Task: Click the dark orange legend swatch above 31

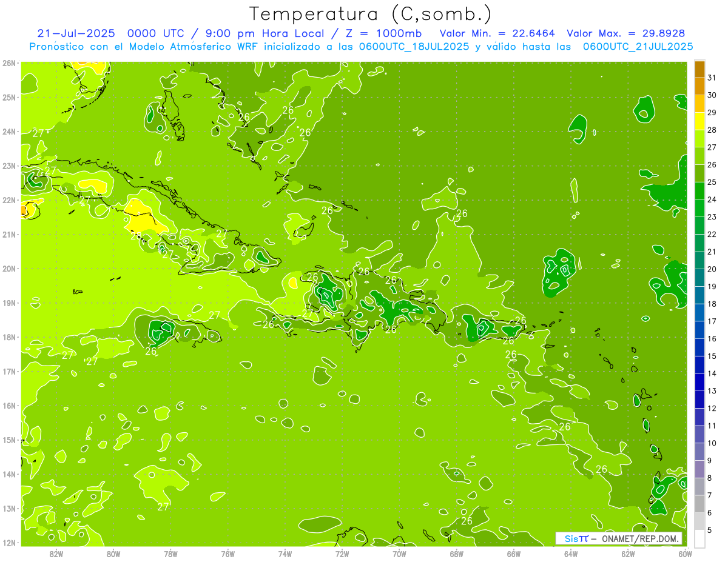Action: (x=699, y=70)
